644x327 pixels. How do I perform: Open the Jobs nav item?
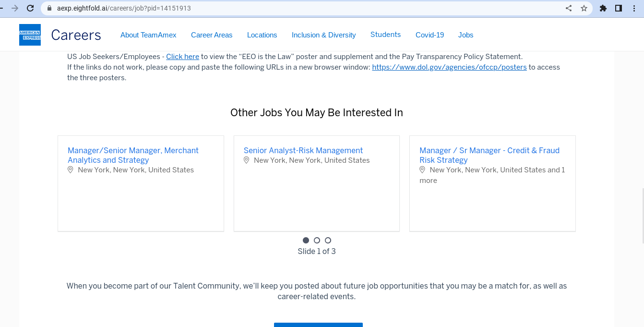(465, 35)
